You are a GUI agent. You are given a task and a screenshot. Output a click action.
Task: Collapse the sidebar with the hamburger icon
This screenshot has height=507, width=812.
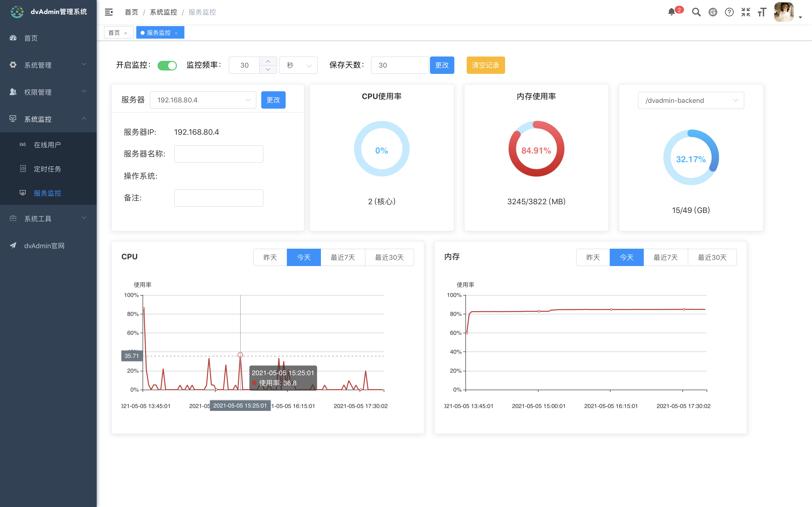point(108,12)
